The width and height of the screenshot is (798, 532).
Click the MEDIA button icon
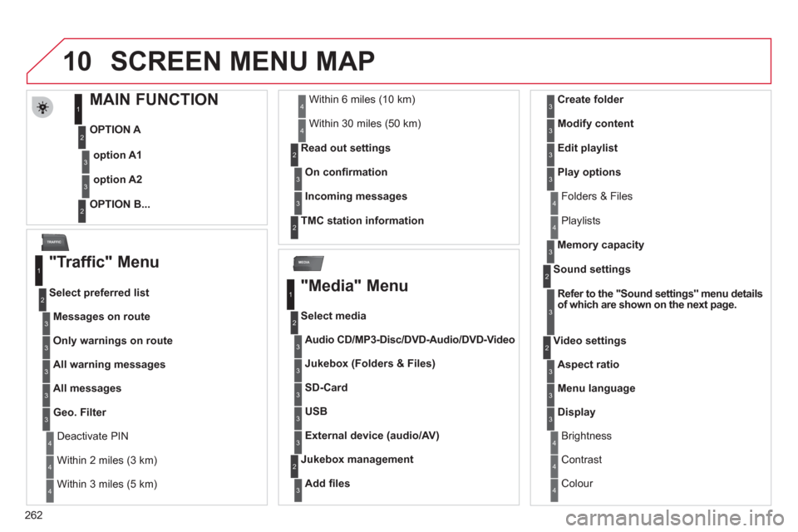[308, 263]
